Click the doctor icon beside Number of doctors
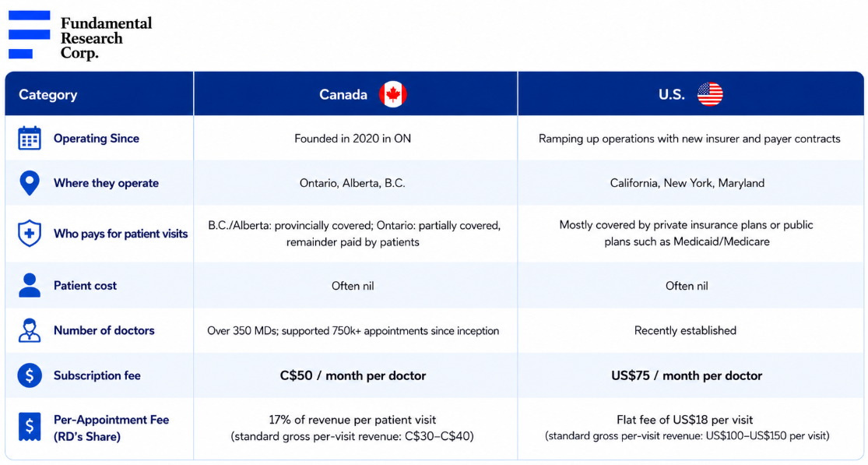 (x=30, y=330)
